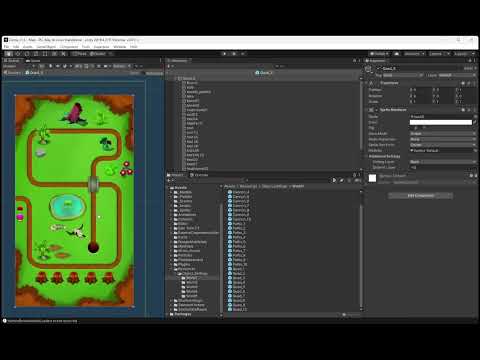Select the Scale tool in toolbar
The width and height of the screenshot is (480, 360).
(x=36, y=54)
